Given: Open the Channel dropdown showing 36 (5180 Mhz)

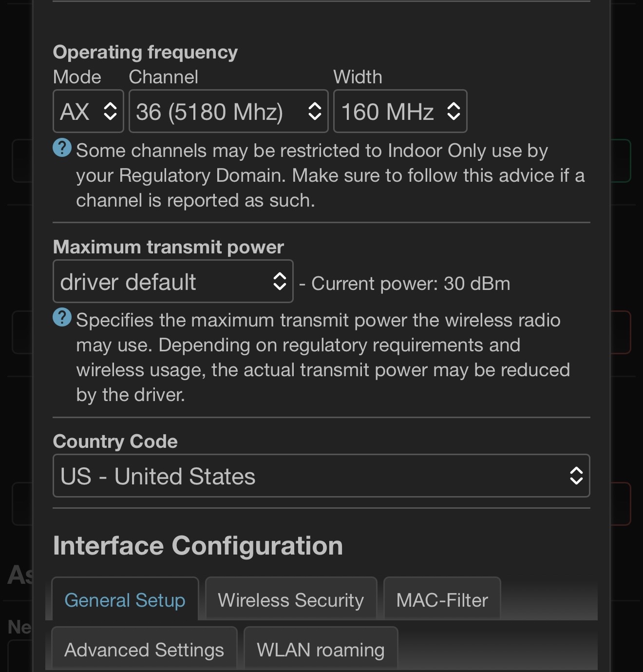Looking at the screenshot, I should click(x=228, y=111).
